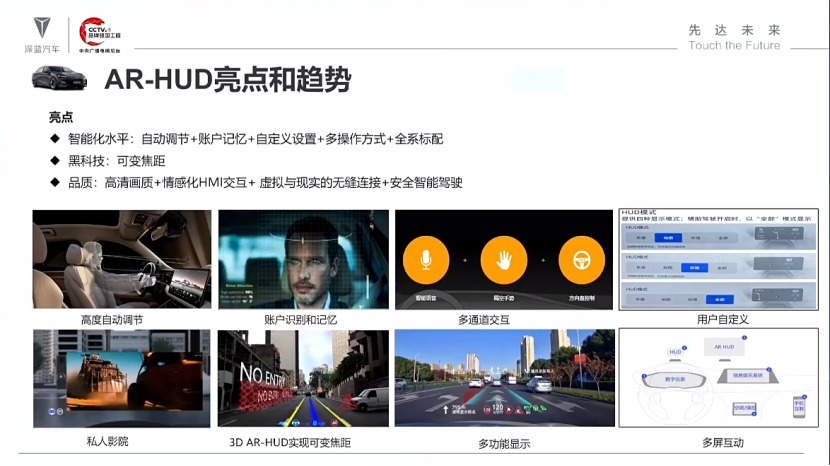Open the 用户自定义 HUD mode image
The image size is (830, 466).
click(x=719, y=259)
